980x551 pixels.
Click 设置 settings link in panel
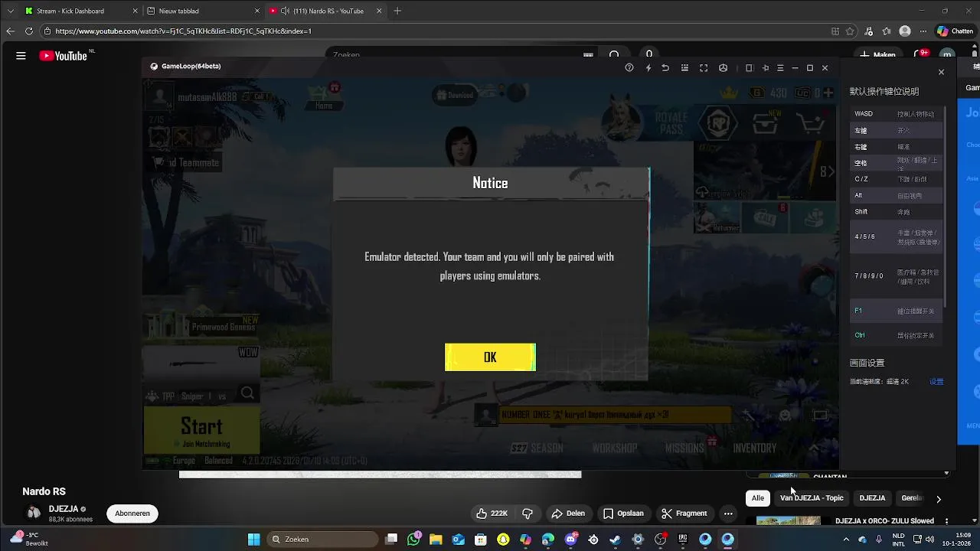tap(936, 382)
